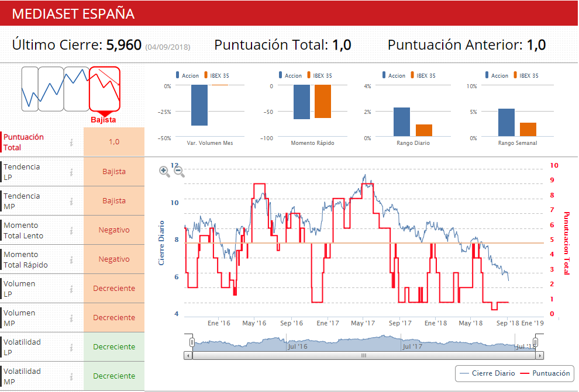Open info icon for Tendencia LP
Viewport: 579px width, 392px height.
pos(71,172)
